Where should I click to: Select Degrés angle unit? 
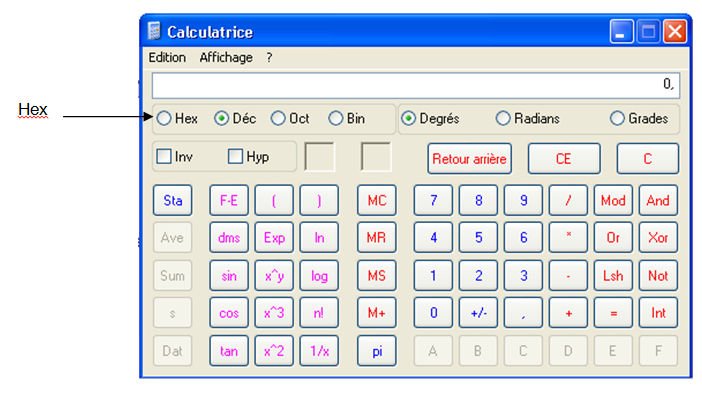click(408, 119)
